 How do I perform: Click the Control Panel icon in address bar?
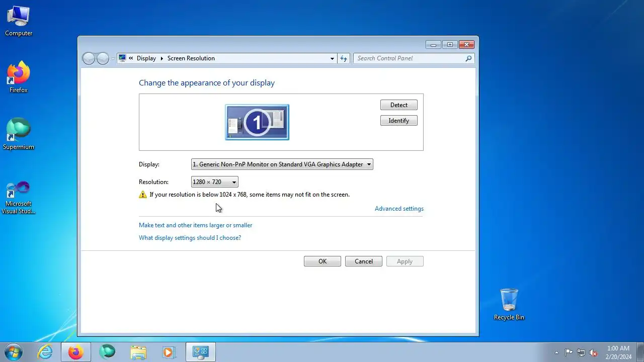pos(122,58)
